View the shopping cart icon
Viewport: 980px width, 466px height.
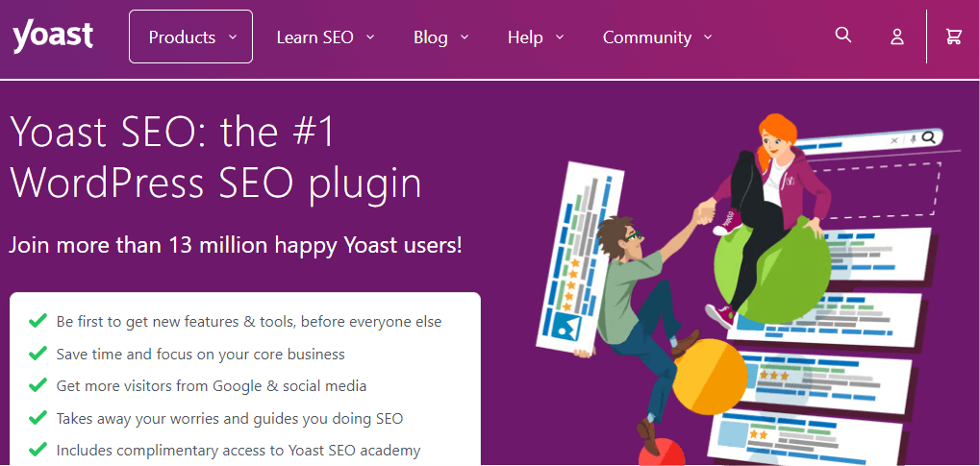coord(954,37)
